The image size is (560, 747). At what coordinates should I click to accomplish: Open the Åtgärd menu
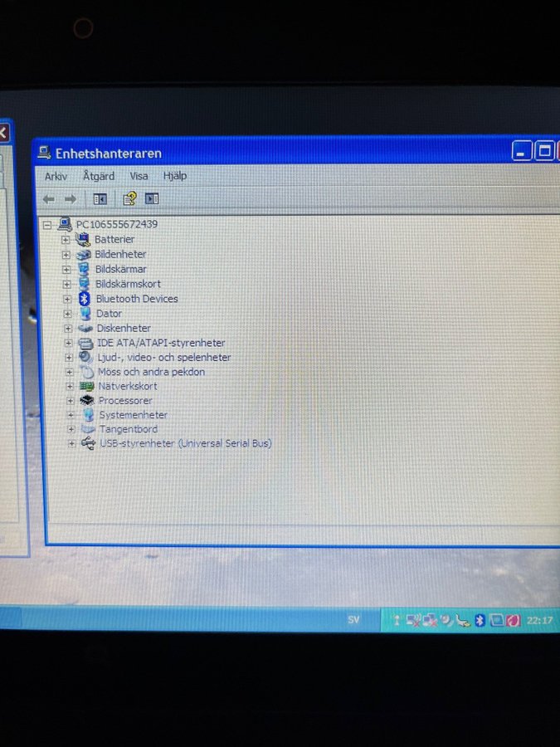(99, 177)
